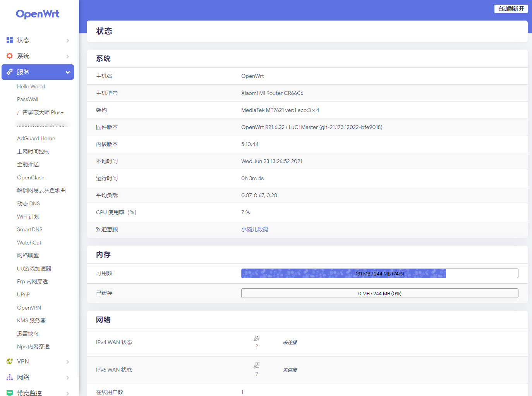Click the bandwidth monitor icon in sidebar

[x=10, y=393]
